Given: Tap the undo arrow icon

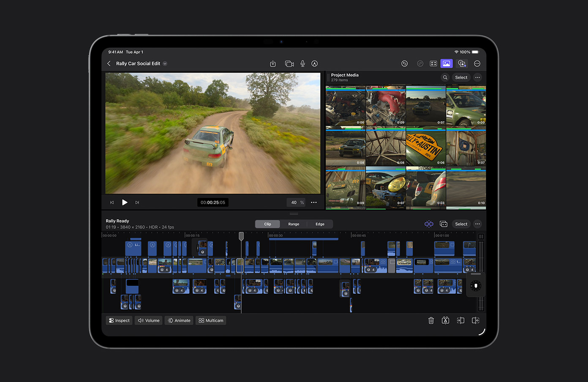Looking at the screenshot, I should (x=404, y=64).
